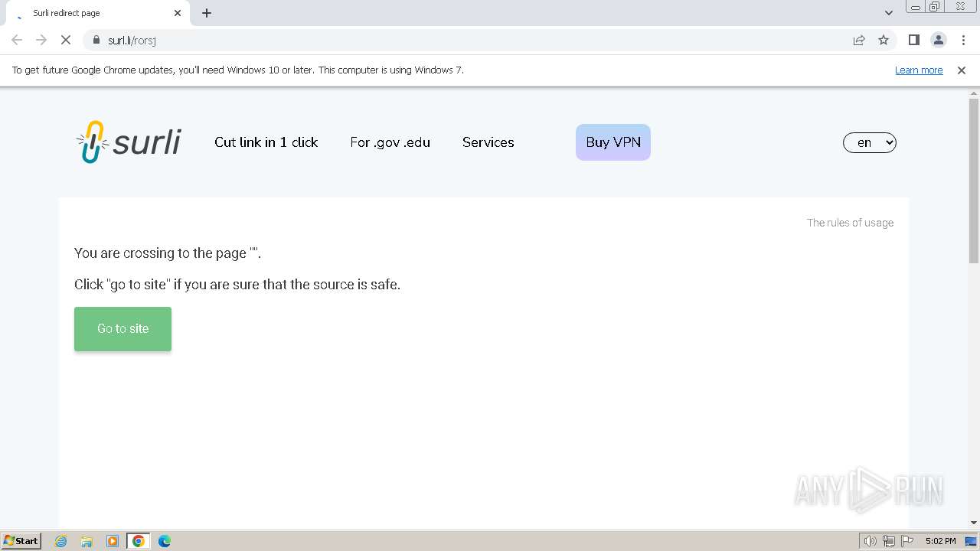Open a new tab
This screenshot has height=551, width=980.
207,13
